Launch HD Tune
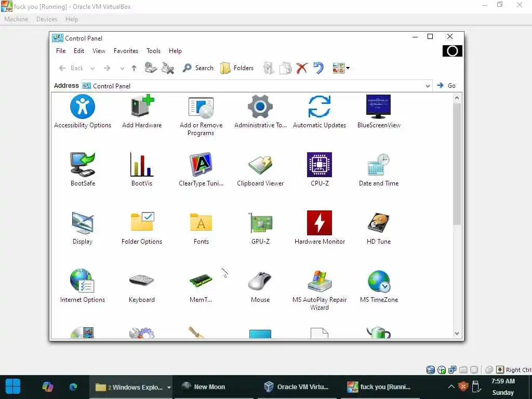Viewport: 532px width, 399px height. pos(379,228)
